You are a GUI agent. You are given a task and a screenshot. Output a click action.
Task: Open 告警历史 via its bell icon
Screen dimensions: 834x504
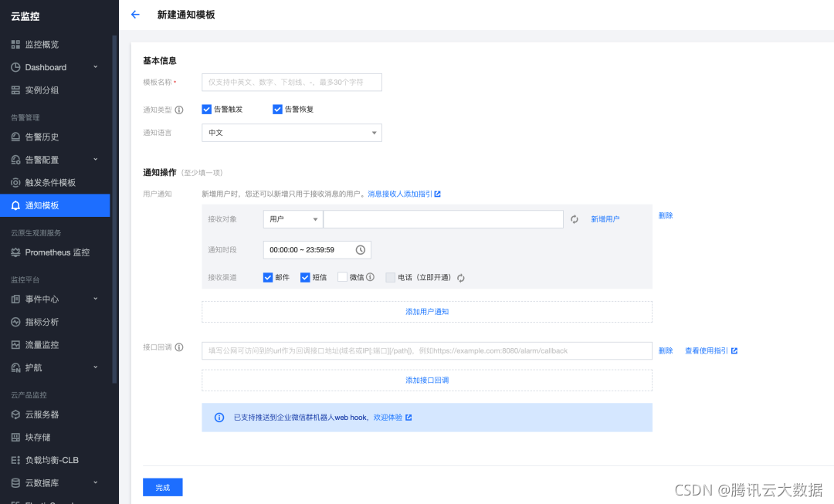tap(15, 137)
